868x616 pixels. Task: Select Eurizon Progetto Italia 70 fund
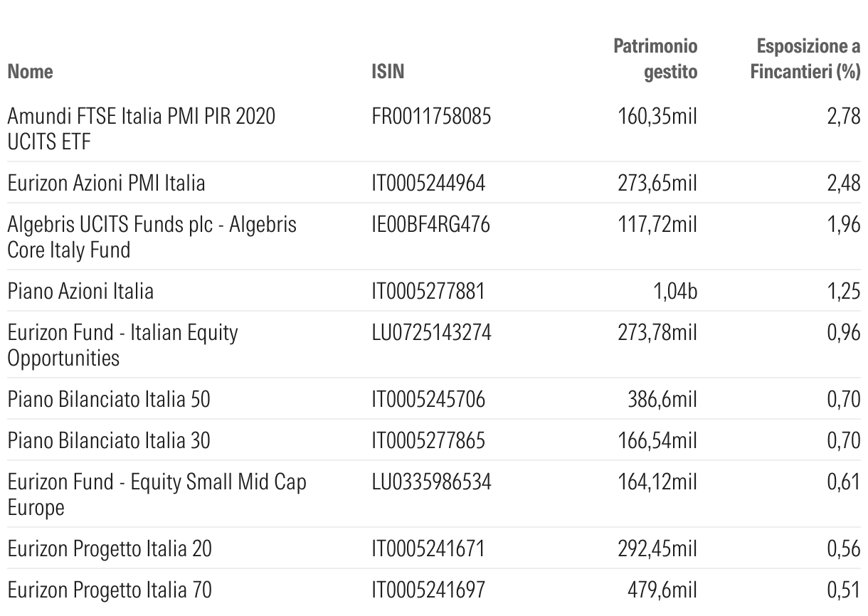pos(110,590)
